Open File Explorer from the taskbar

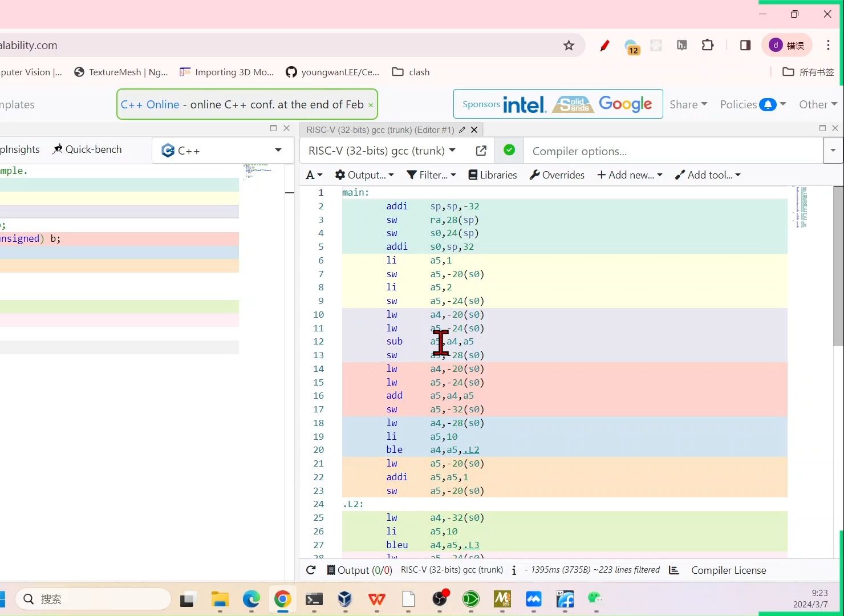pos(220,599)
